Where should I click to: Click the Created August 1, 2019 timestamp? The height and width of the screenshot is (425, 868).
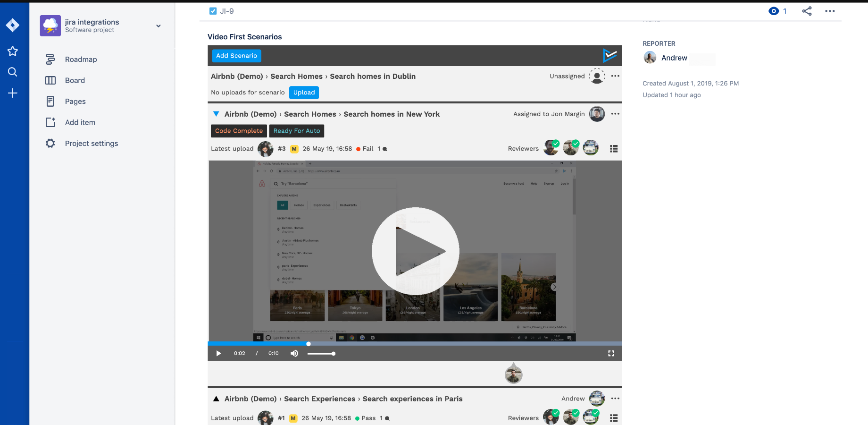(691, 84)
